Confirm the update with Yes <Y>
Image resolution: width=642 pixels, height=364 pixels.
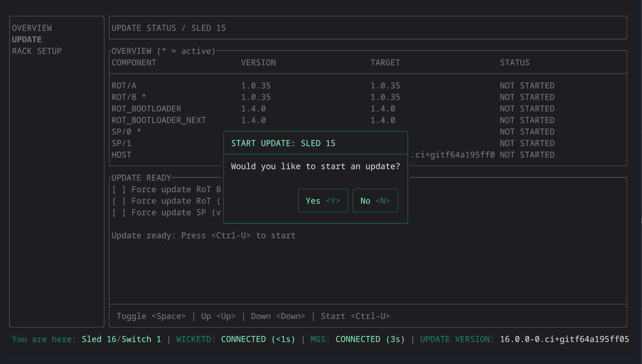[x=323, y=201]
